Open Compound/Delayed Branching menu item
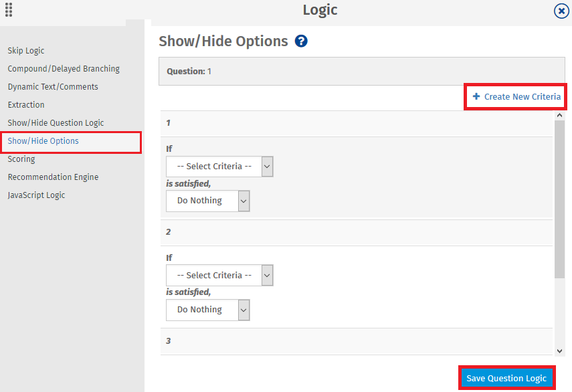The width and height of the screenshot is (572, 392). (x=64, y=69)
